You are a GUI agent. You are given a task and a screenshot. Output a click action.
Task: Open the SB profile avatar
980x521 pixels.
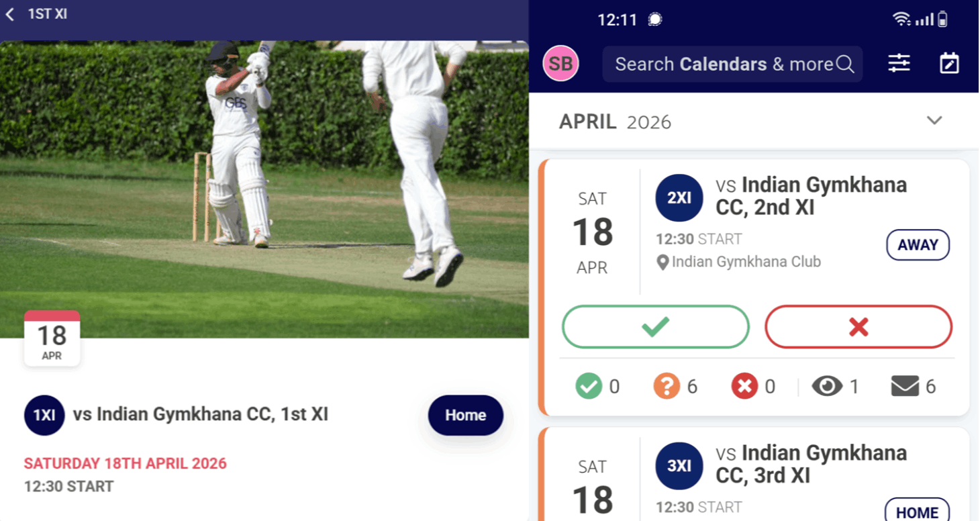tap(560, 64)
